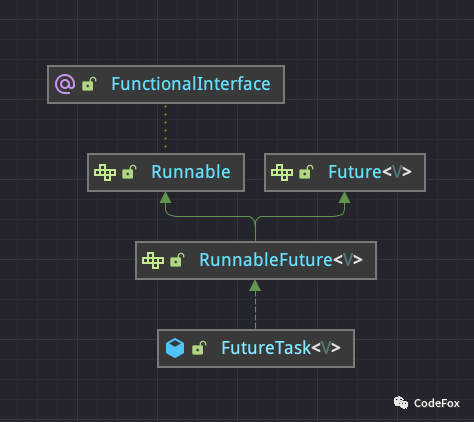Select the FutureTask<V> node label
Image resolution: width=474 pixels, height=422 pixels.
pos(281,348)
